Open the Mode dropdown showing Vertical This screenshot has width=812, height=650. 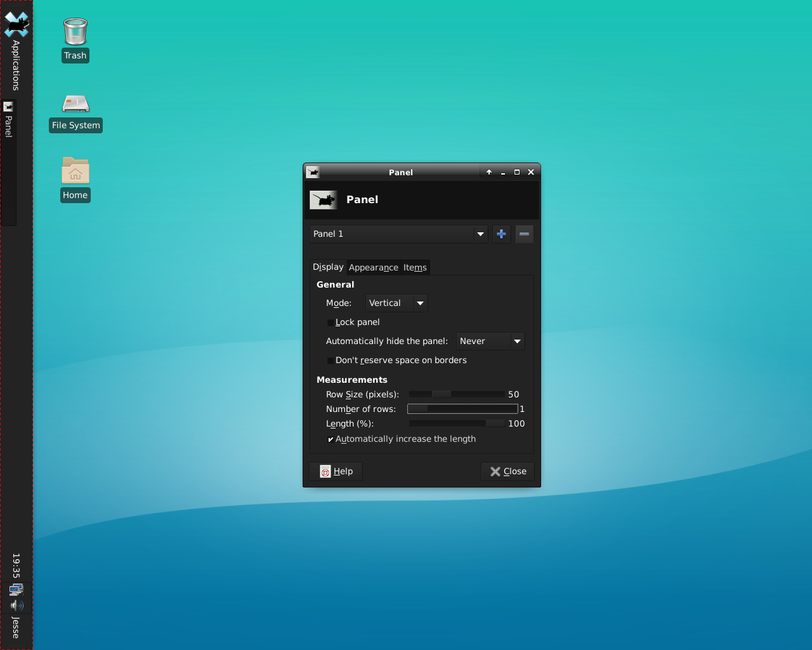tap(396, 303)
